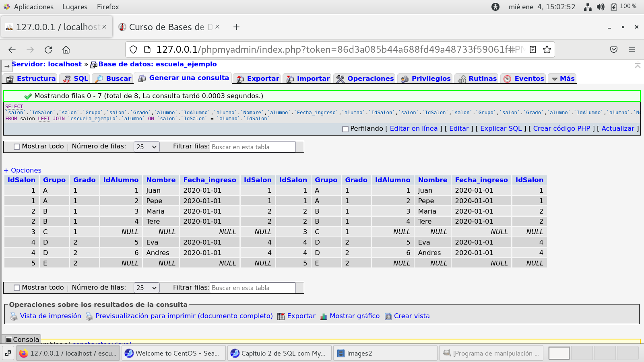This screenshot has width=644, height=362.
Task: Check the bottom Mostrar todo checkbox
Action: (x=17, y=288)
